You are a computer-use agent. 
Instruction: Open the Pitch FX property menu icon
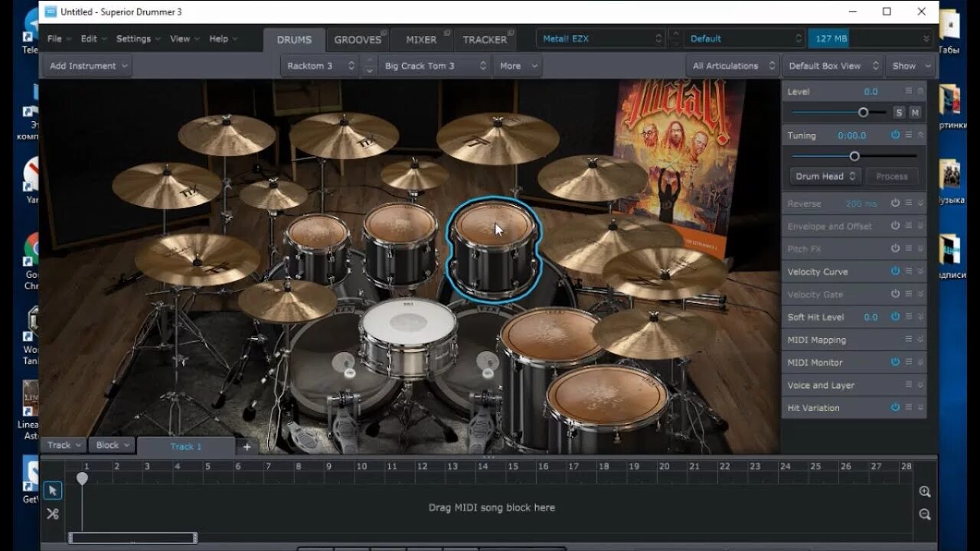point(909,248)
